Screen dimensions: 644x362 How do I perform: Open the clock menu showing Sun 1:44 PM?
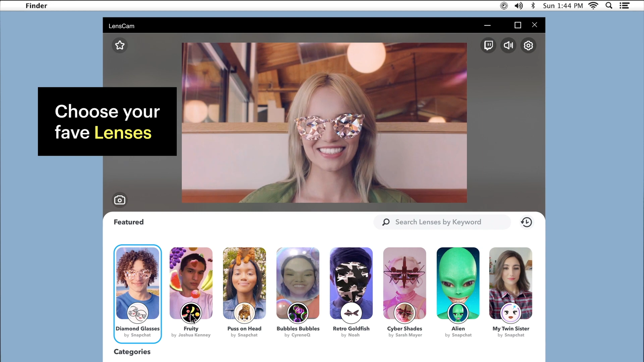563,5
